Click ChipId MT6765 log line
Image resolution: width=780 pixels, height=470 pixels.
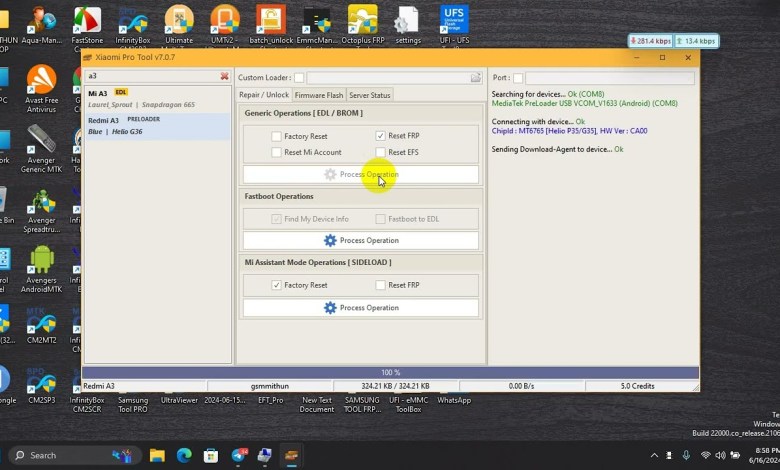tap(569, 131)
